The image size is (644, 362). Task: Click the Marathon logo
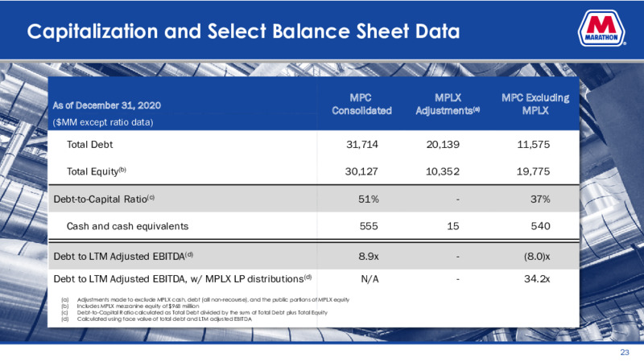tap(601, 28)
